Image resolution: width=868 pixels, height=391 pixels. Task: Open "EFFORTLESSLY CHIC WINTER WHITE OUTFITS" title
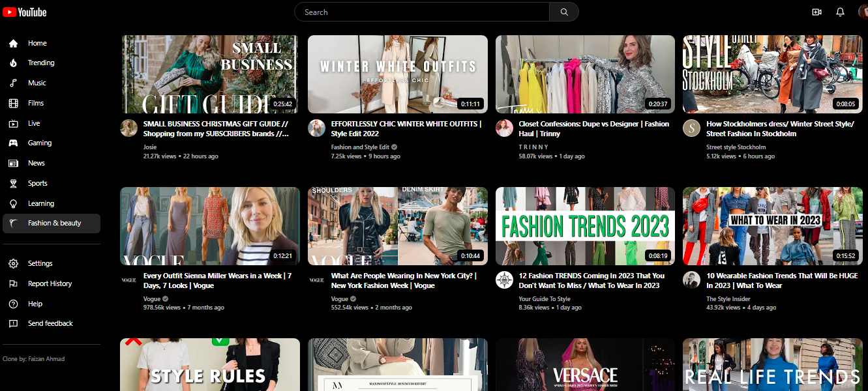406,128
